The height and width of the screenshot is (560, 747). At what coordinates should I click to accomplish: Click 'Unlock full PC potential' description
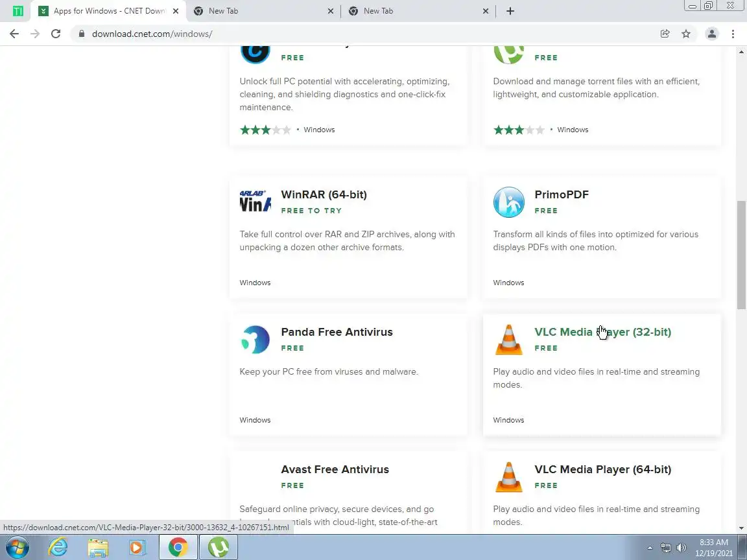tap(344, 94)
